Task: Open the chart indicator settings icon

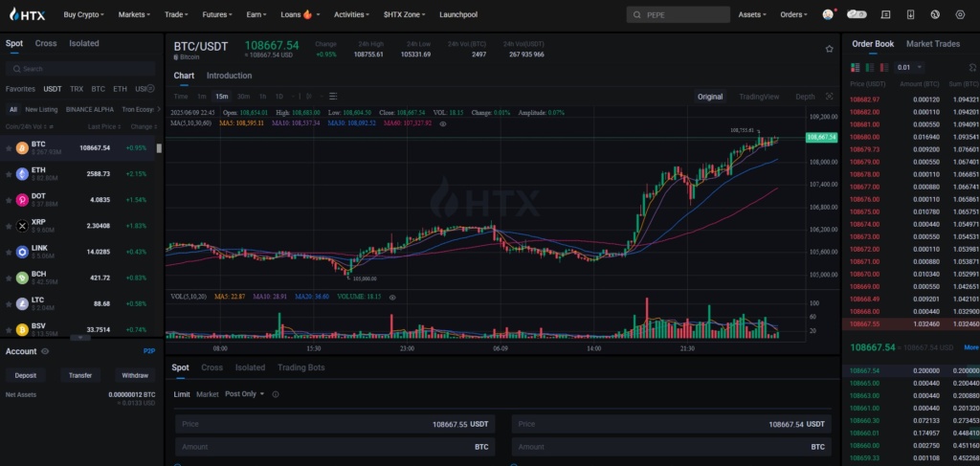Action: pyautogui.click(x=333, y=97)
